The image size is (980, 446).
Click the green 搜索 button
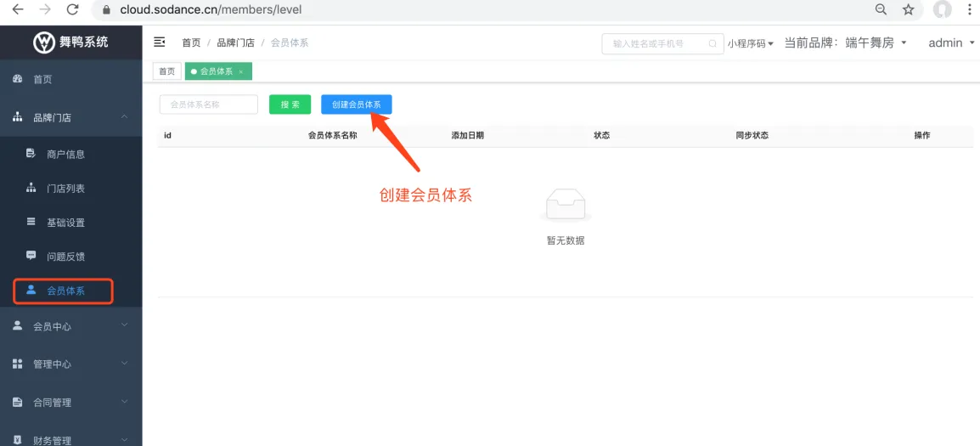coord(290,104)
